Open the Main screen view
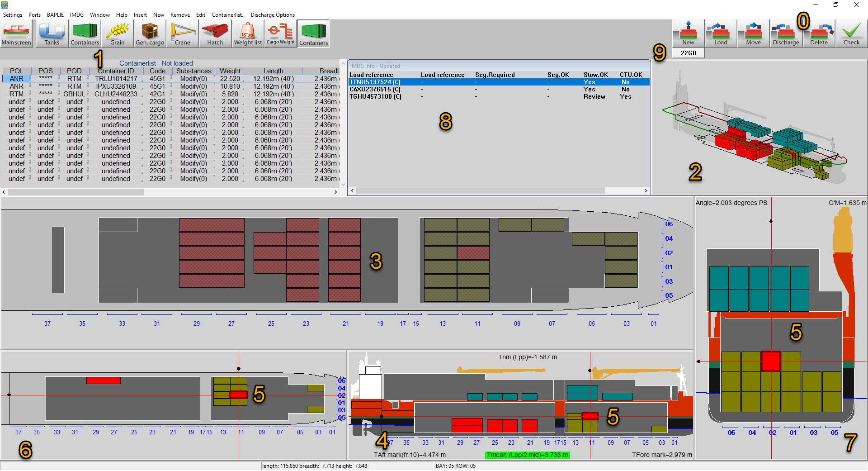Screen dimensions: 868x471 tap(16, 33)
